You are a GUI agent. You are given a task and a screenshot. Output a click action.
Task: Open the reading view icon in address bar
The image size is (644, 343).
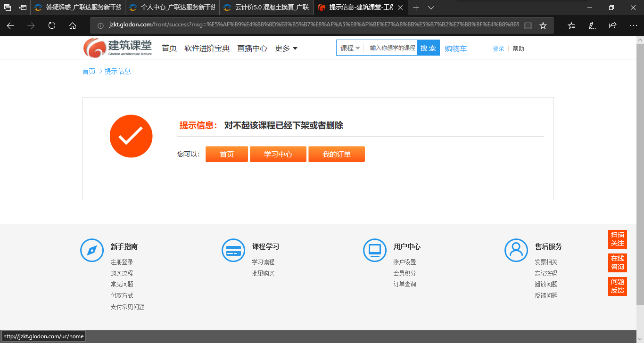(x=528, y=25)
